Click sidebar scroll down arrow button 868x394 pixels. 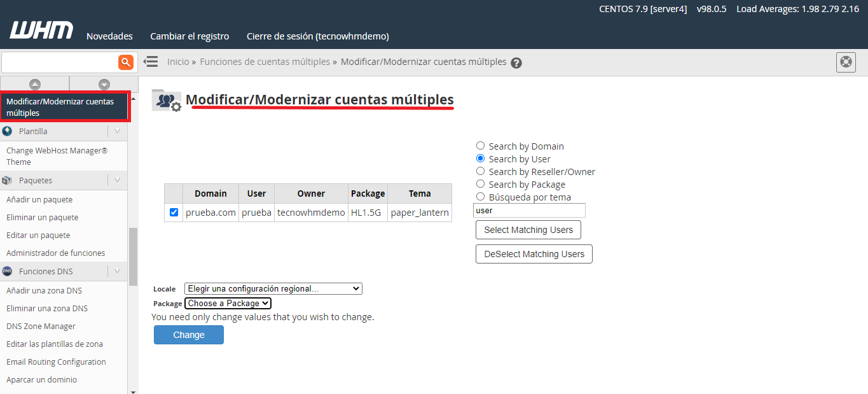(x=104, y=84)
